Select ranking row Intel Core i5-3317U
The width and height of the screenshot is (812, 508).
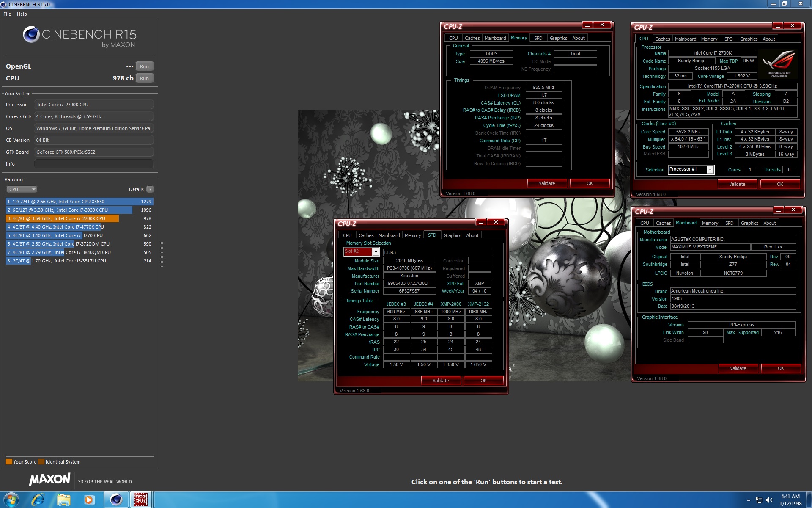tap(79, 261)
